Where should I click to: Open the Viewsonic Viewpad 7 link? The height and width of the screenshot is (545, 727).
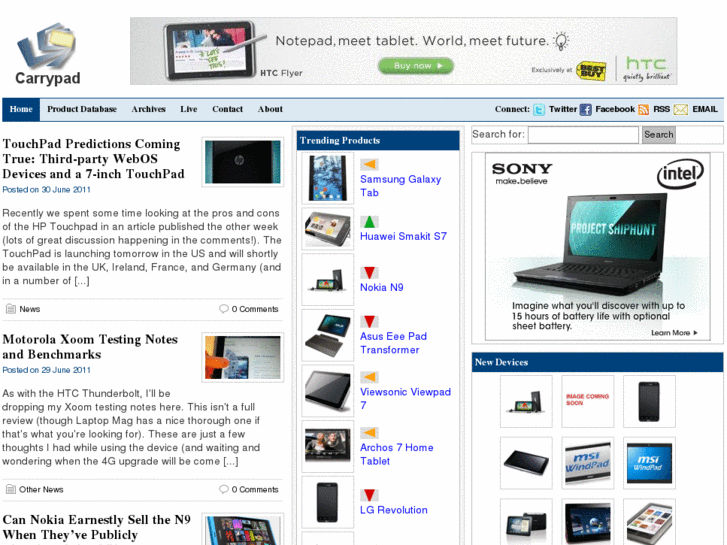point(405,398)
